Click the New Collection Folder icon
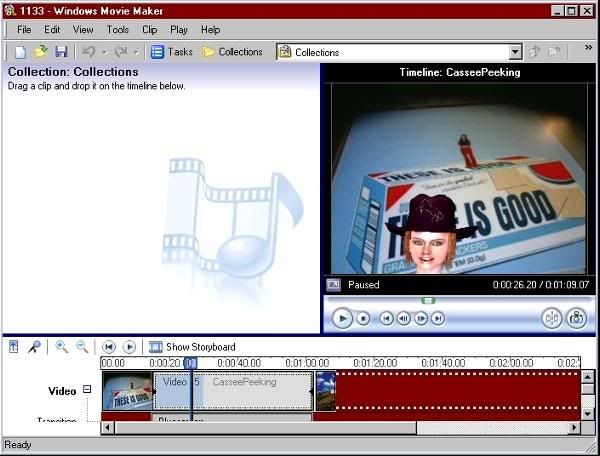The image size is (600, 456). (554, 52)
